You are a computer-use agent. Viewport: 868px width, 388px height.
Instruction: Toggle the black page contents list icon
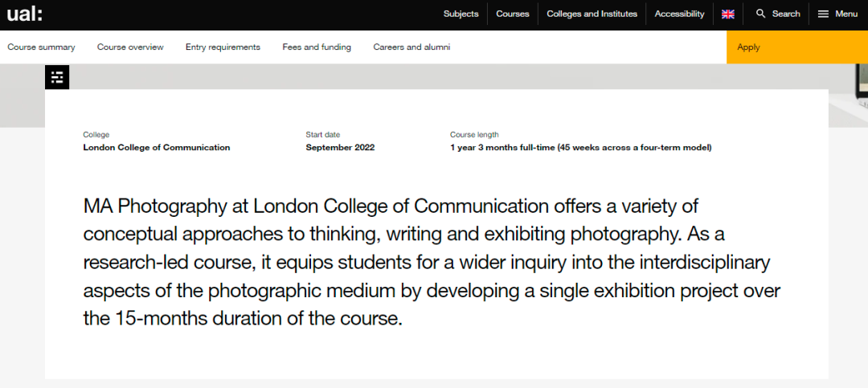point(57,77)
